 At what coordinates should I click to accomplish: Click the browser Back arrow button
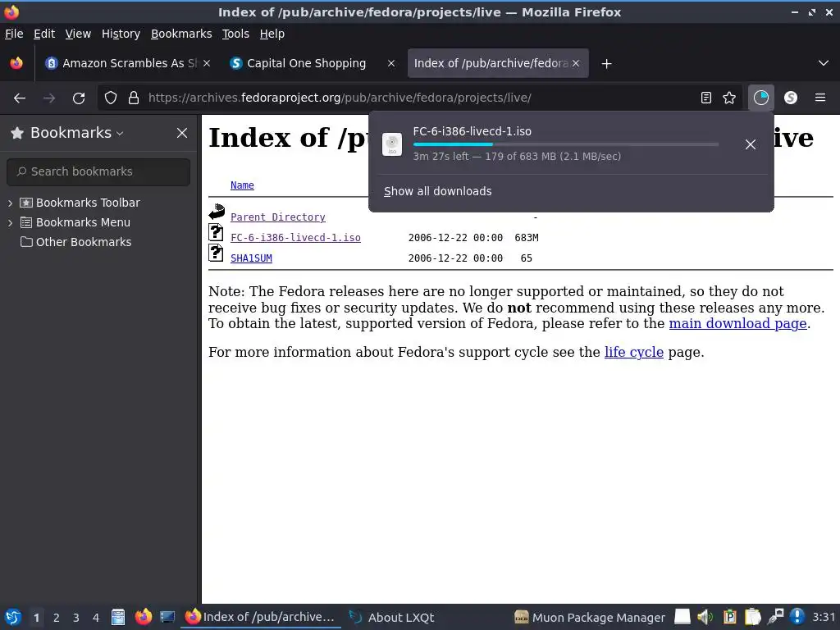coord(20,98)
